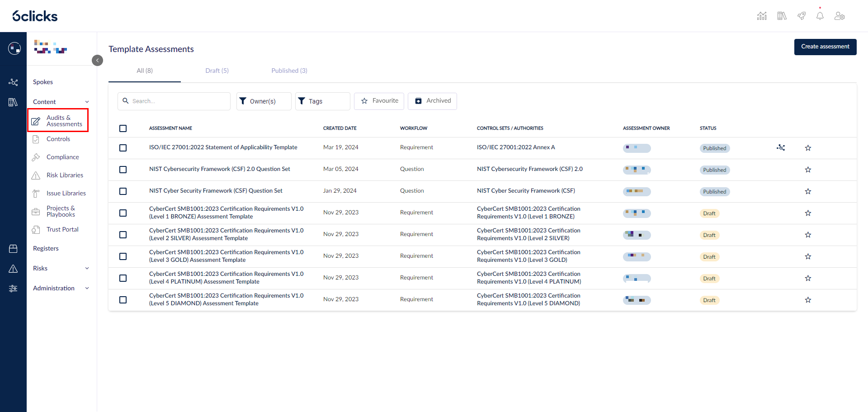Open the content library books icon in header

click(782, 16)
